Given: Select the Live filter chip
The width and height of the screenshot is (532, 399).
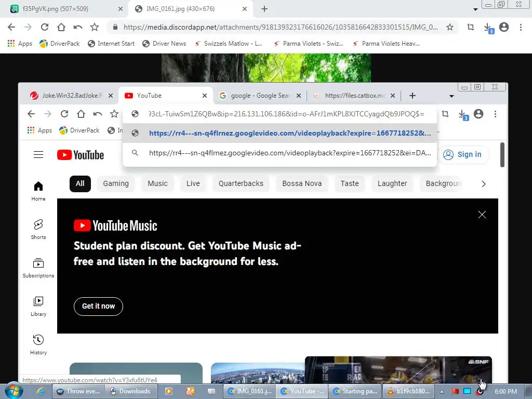Looking at the screenshot, I should click(193, 183).
